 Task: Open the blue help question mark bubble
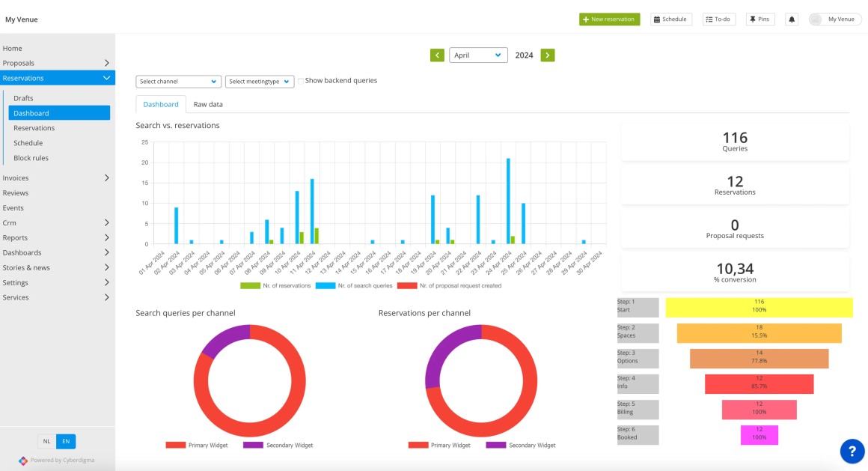click(x=852, y=452)
